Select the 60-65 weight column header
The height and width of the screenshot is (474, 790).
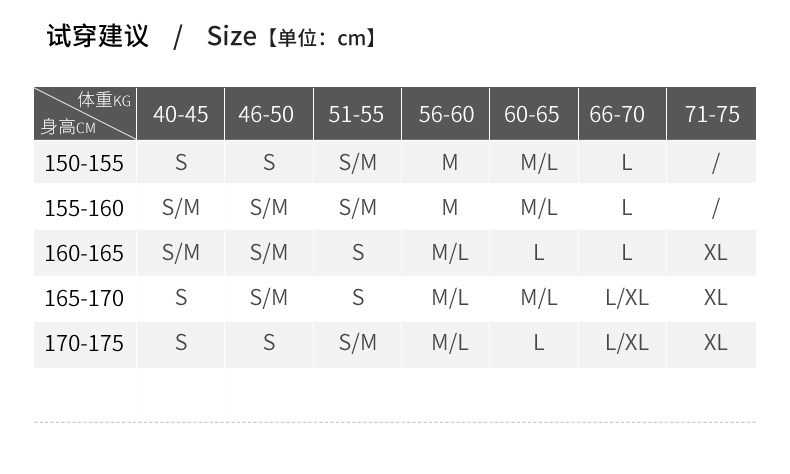click(x=532, y=114)
